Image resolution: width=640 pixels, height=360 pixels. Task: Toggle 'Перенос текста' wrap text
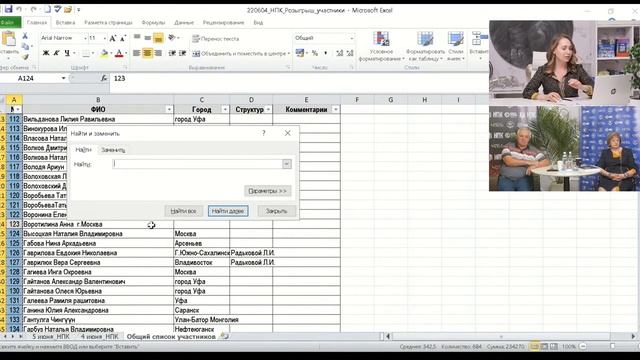(x=216, y=39)
